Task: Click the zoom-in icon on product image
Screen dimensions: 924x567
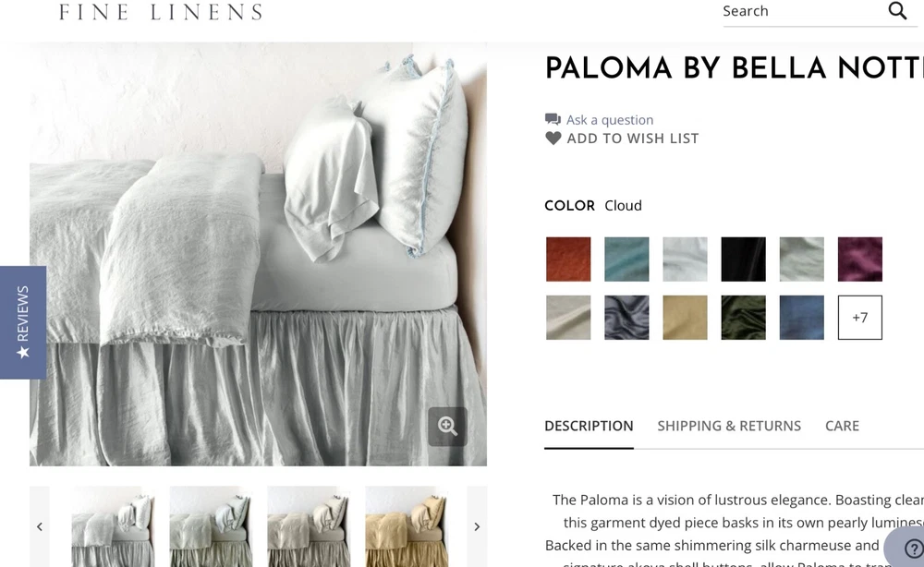Action: pyautogui.click(x=447, y=426)
